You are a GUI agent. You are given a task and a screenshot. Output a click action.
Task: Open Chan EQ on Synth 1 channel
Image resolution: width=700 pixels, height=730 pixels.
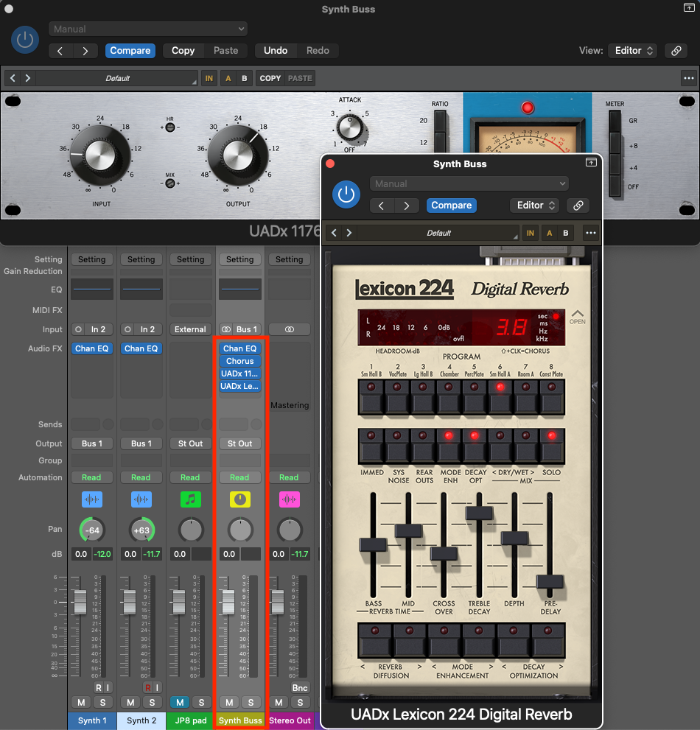click(92, 348)
